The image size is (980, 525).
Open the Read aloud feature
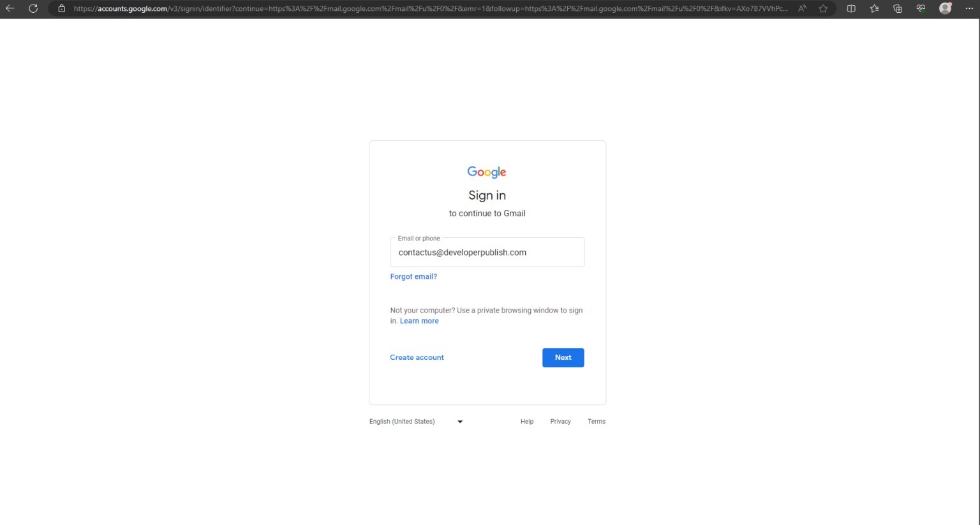pos(801,8)
